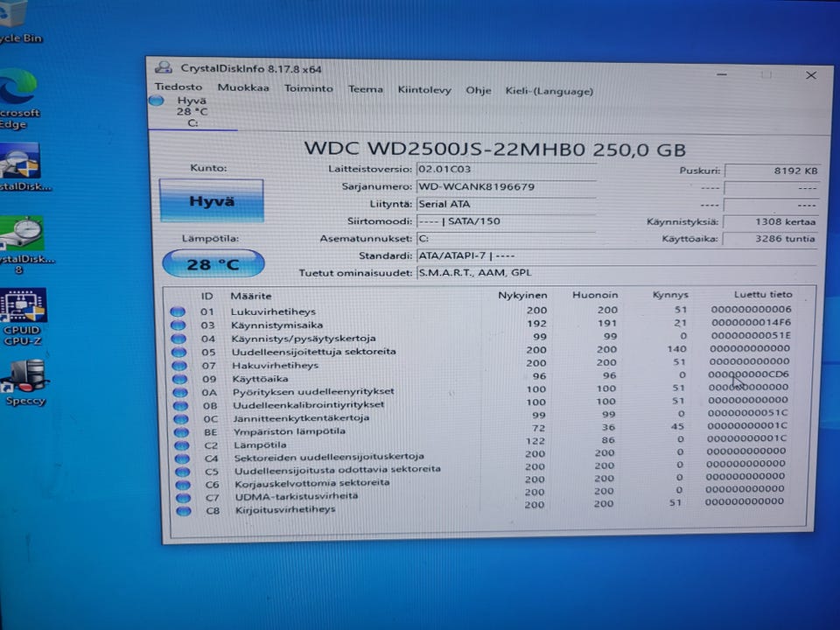Click the status orb for UDMA-tarkistusvirheitä row
Screen dimensions: 840x630
click(183, 497)
